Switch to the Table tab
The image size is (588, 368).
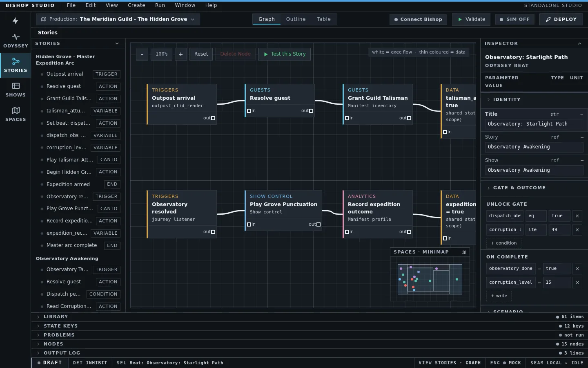pos(324,19)
